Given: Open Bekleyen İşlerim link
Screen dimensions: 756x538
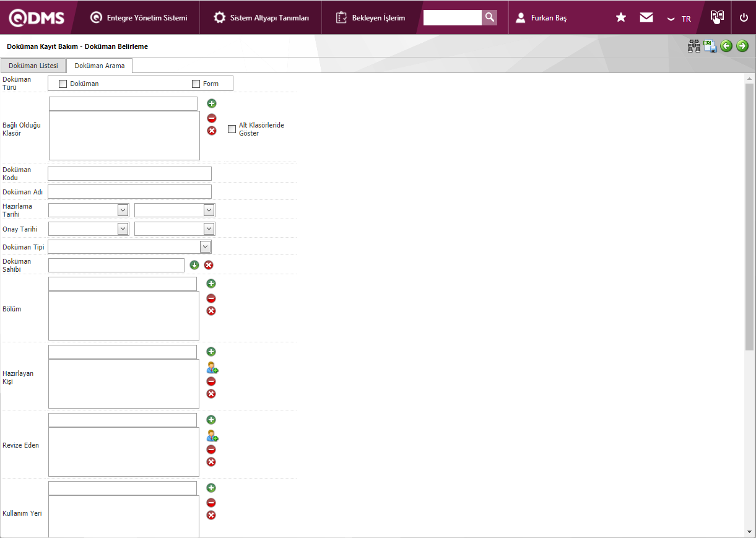Looking at the screenshot, I should click(x=371, y=18).
